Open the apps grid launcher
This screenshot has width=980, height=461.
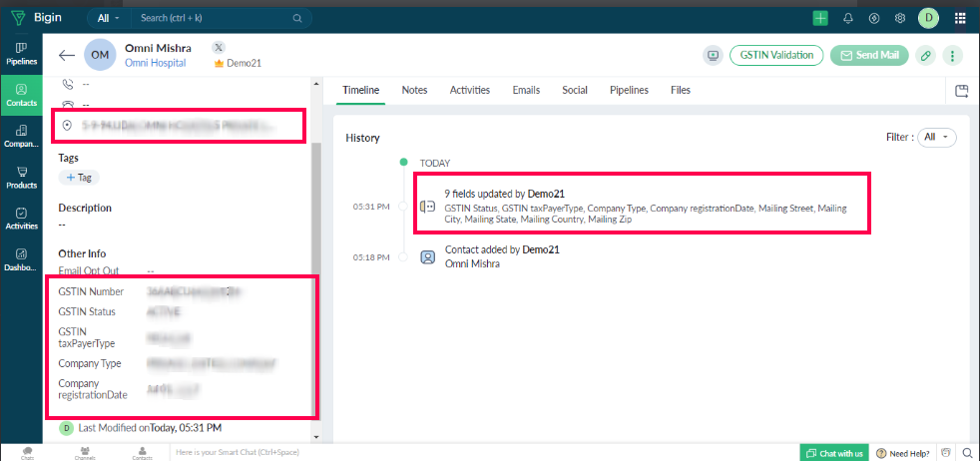coord(960,18)
